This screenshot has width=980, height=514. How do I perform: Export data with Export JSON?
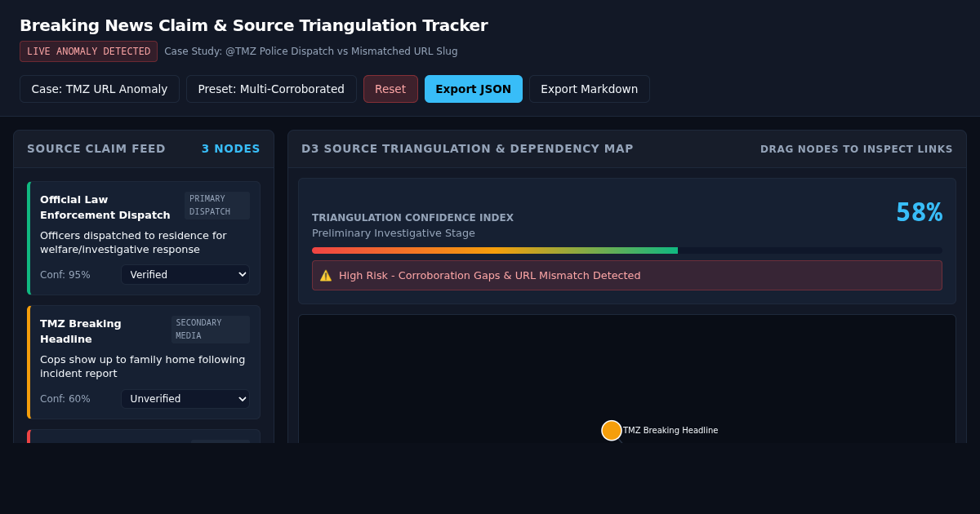tap(474, 89)
